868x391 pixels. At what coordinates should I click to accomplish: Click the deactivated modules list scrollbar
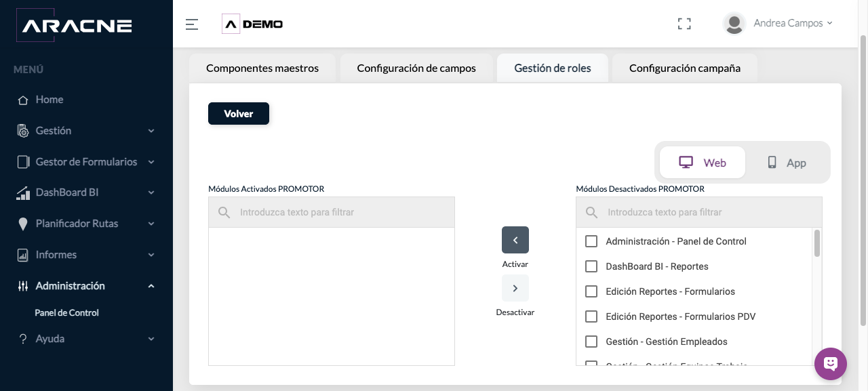817,243
